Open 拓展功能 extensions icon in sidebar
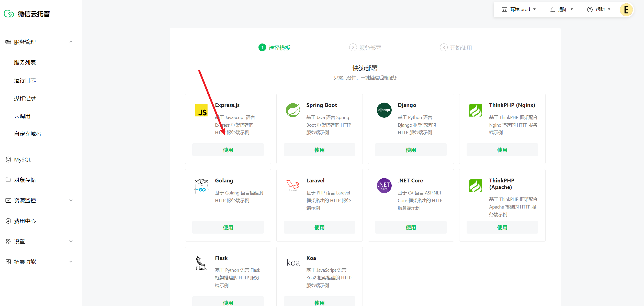Viewport: 644px width, 306px height. point(8,261)
